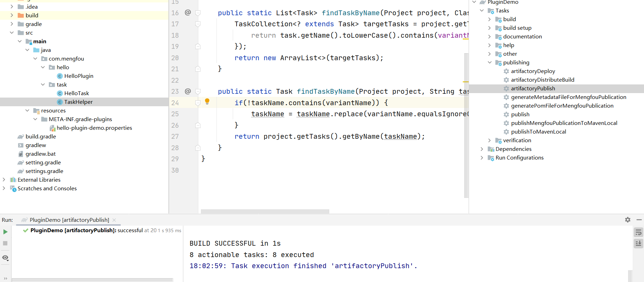Click publishToMavenLocal task
This screenshot has height=282, width=644.
click(x=539, y=132)
